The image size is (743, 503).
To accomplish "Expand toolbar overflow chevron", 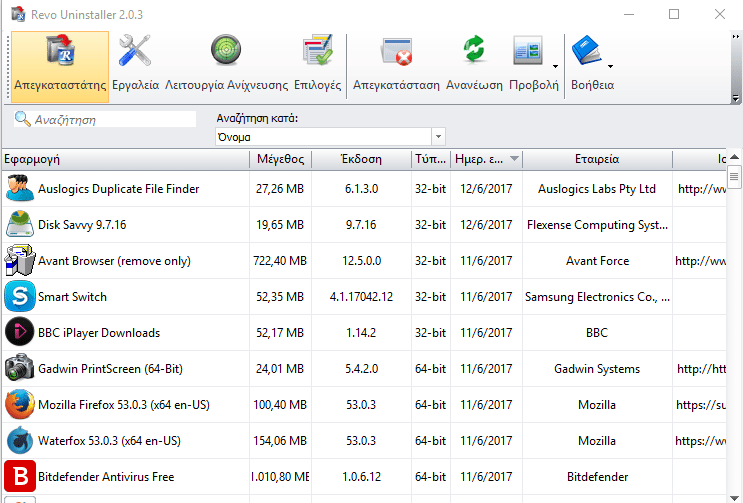I will coord(735,36).
